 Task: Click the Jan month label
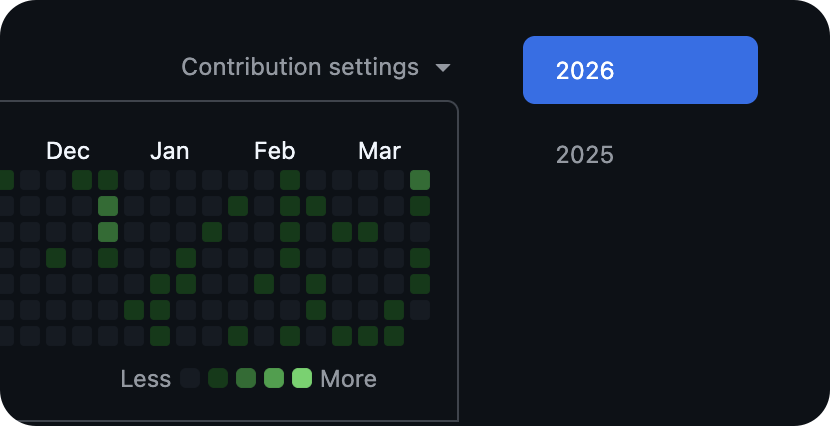click(170, 151)
